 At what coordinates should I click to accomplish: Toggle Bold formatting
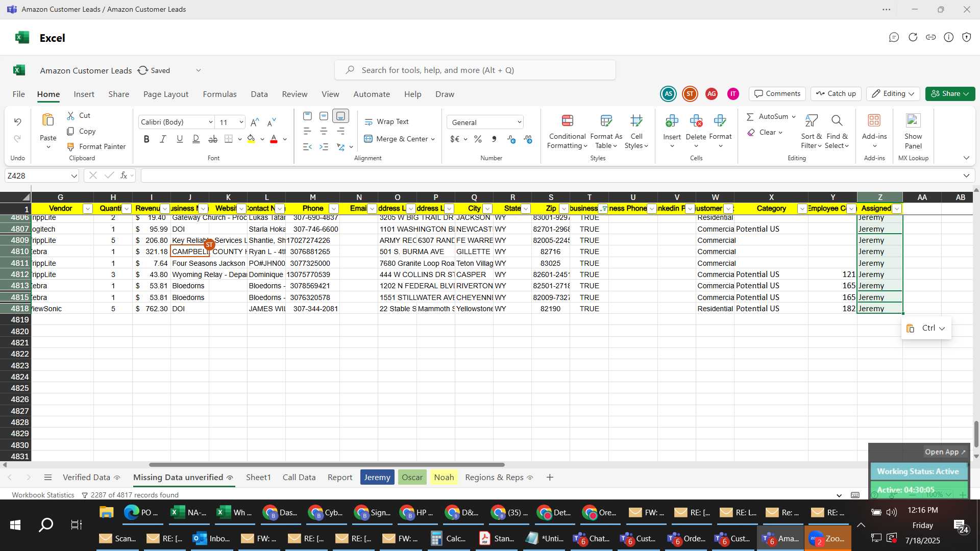point(146,139)
